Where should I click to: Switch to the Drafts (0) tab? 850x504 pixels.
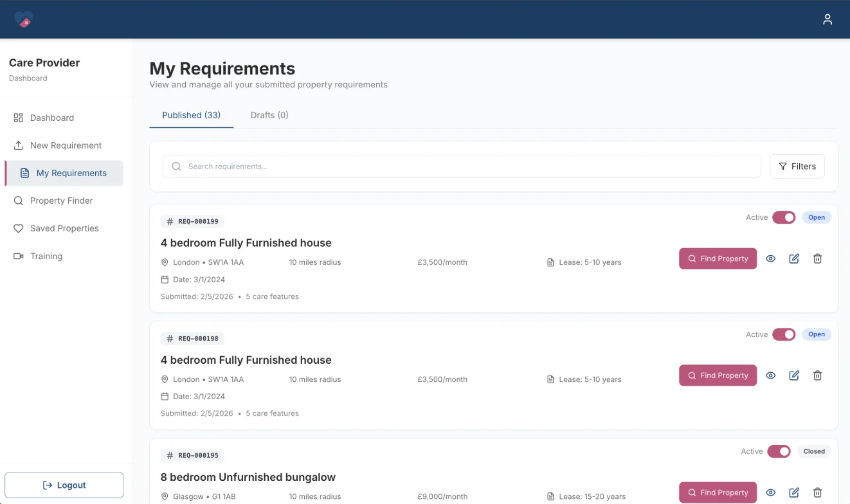269,115
